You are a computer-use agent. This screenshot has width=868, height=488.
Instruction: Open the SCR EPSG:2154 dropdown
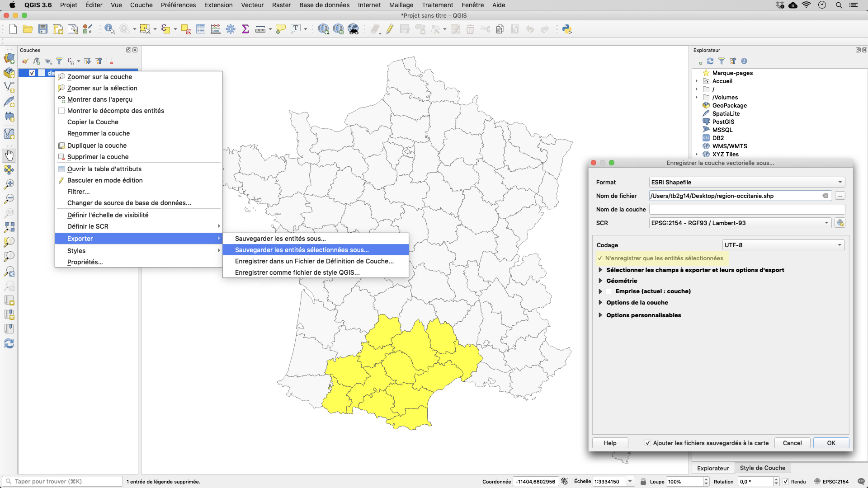pos(740,223)
